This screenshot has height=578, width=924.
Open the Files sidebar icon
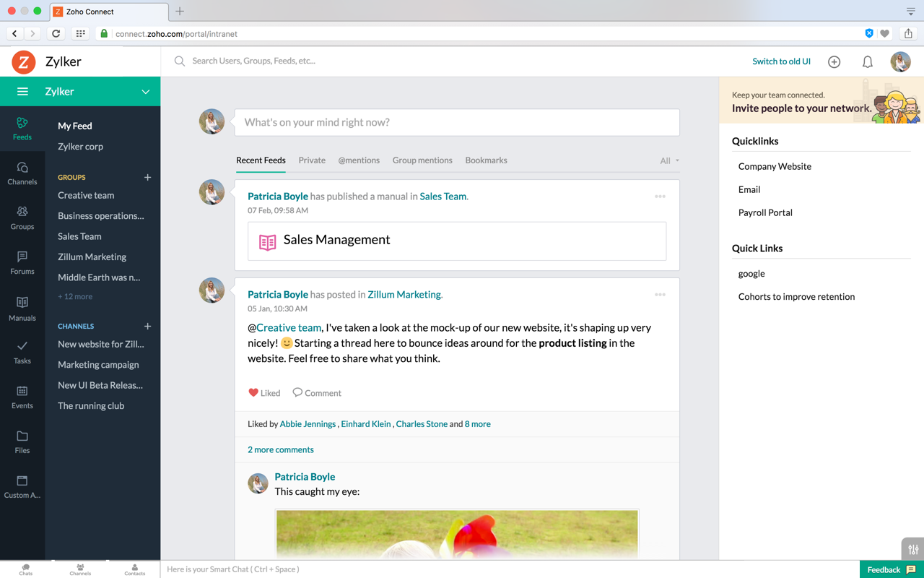coord(22,442)
